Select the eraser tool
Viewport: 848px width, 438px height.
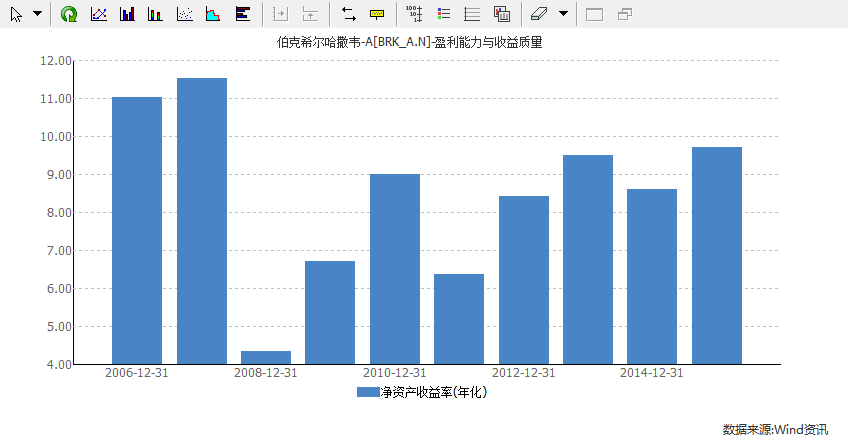tap(539, 14)
